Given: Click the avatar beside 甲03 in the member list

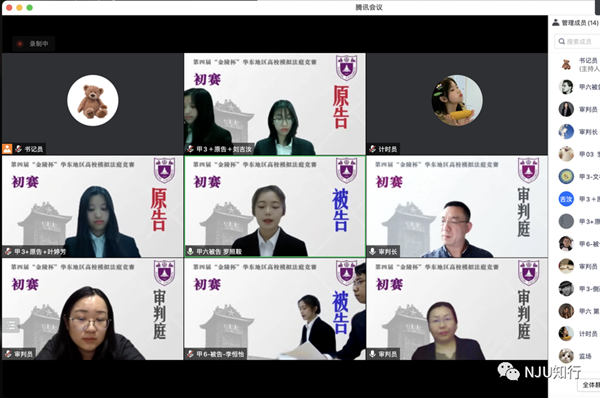Looking at the screenshot, I should point(566,154).
